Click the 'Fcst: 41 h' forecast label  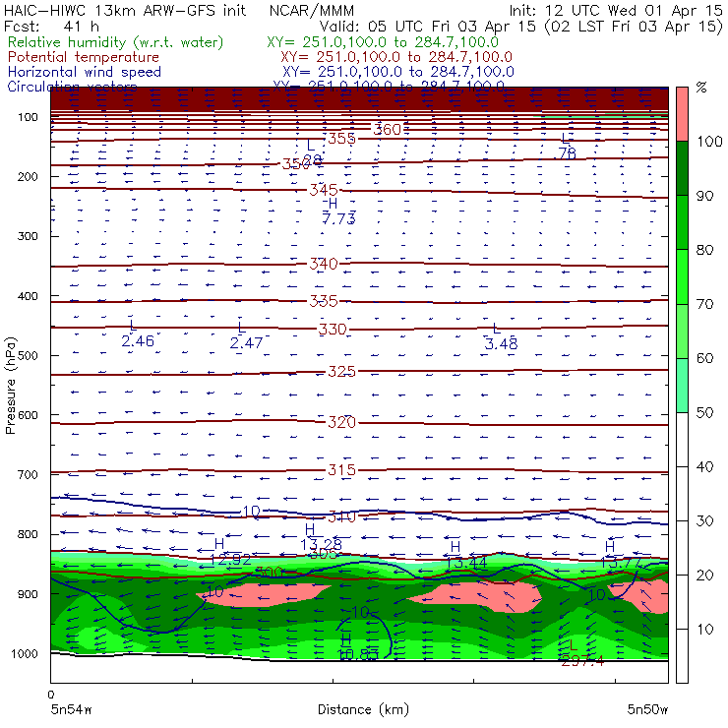click(x=51, y=27)
